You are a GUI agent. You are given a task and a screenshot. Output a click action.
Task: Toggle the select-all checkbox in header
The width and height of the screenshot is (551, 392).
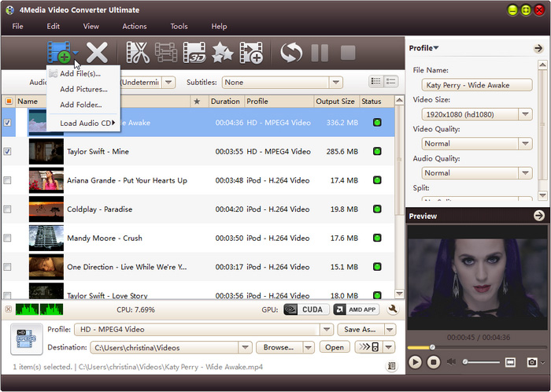click(9, 102)
